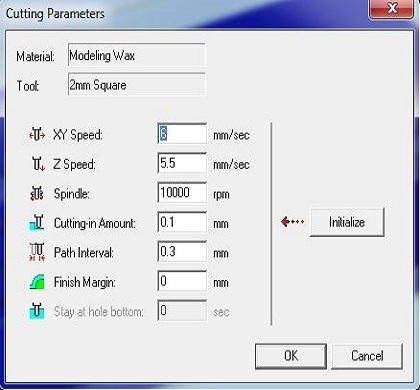Click the Tool label
The width and height of the screenshot is (420, 390).
coord(28,86)
